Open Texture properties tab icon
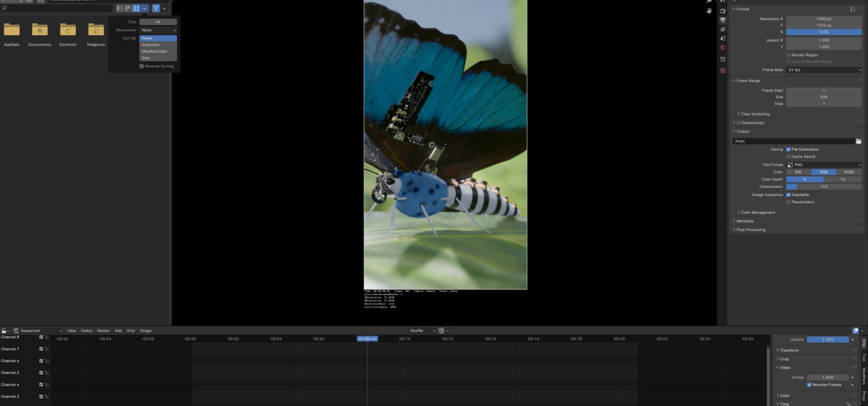 pos(723,71)
